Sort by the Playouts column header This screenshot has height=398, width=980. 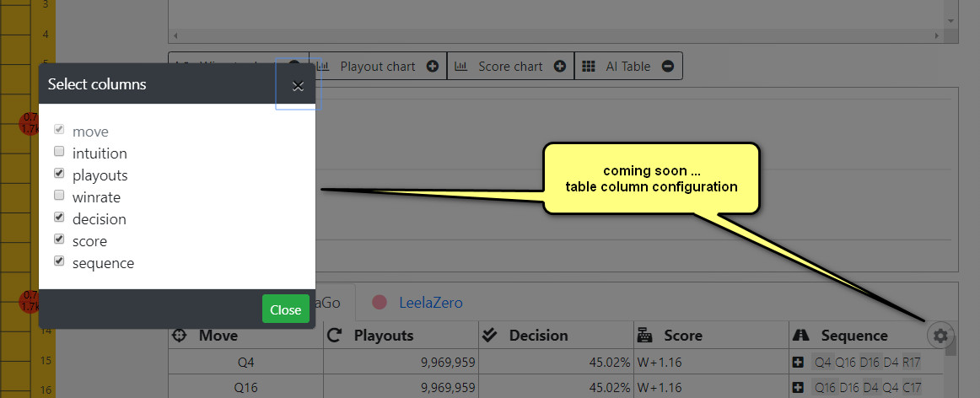(383, 336)
